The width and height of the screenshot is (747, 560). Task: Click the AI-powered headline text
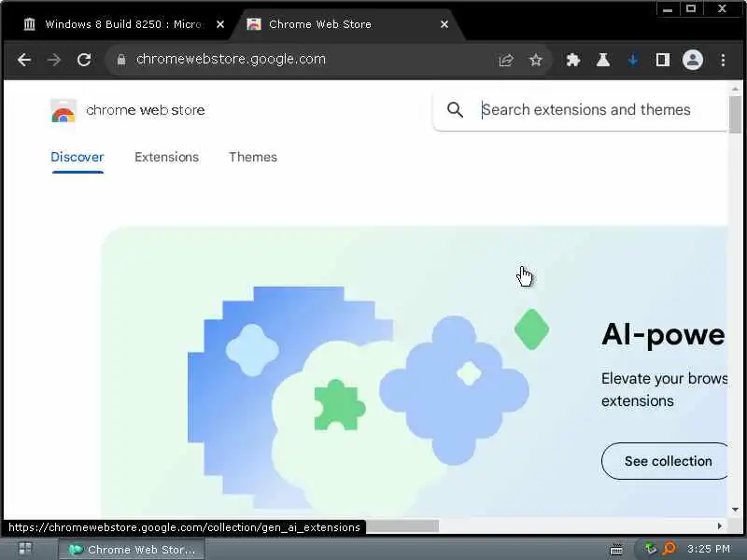coord(663,335)
